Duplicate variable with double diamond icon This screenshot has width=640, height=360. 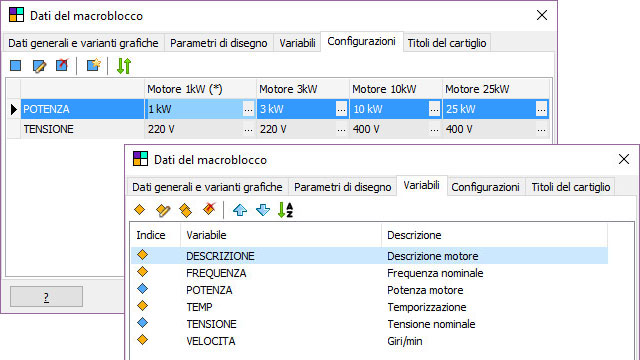[x=185, y=210]
